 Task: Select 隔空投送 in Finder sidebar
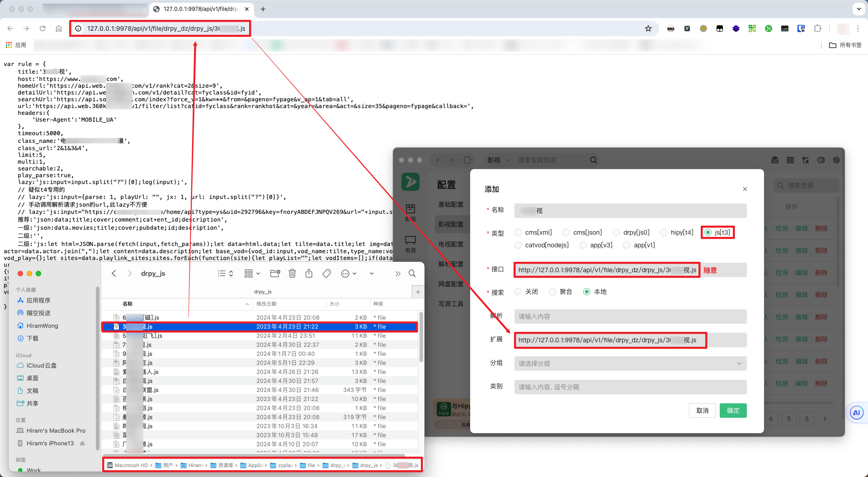tap(34, 313)
